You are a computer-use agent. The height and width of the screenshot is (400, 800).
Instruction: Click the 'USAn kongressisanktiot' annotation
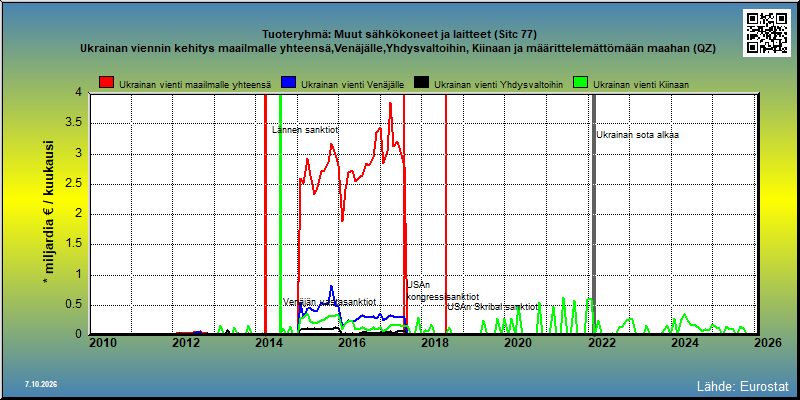[x=442, y=291]
